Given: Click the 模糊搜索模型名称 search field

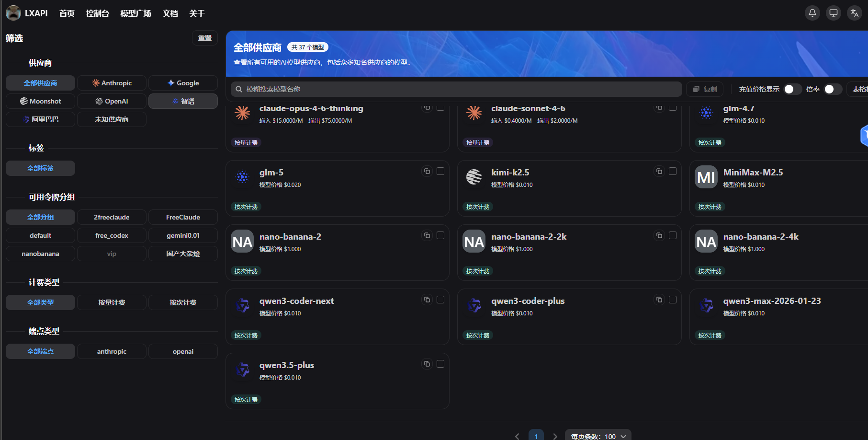Looking at the screenshot, I should coord(456,89).
